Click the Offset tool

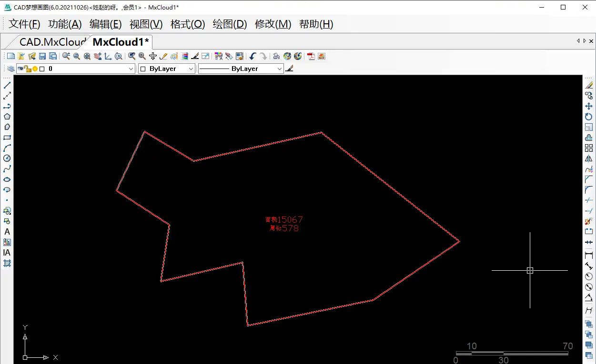[x=589, y=138]
